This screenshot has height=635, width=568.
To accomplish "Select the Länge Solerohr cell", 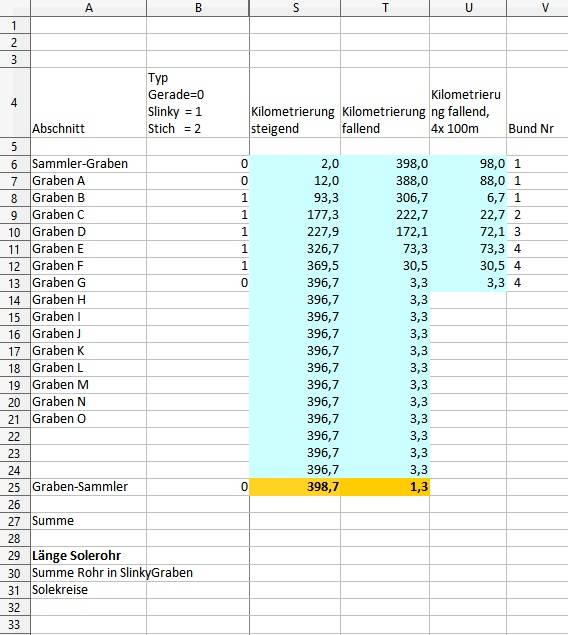I will pos(88,555).
